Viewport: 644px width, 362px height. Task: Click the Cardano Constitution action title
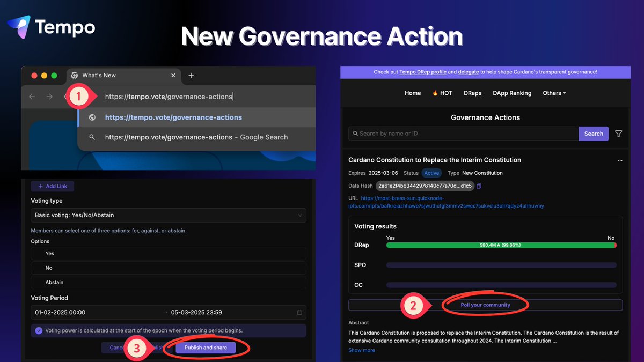[x=435, y=160]
